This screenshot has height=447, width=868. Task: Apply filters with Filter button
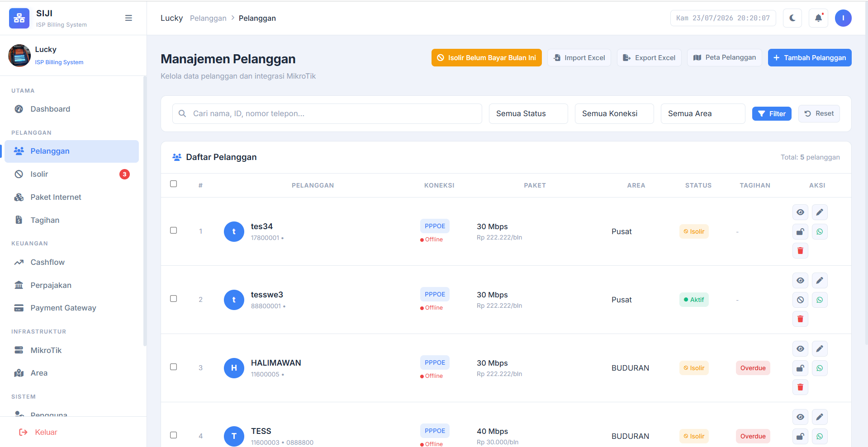[772, 113]
